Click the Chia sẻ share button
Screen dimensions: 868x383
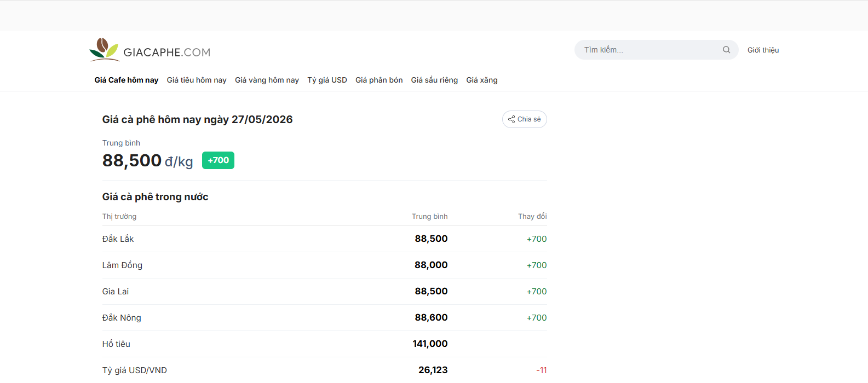click(525, 119)
